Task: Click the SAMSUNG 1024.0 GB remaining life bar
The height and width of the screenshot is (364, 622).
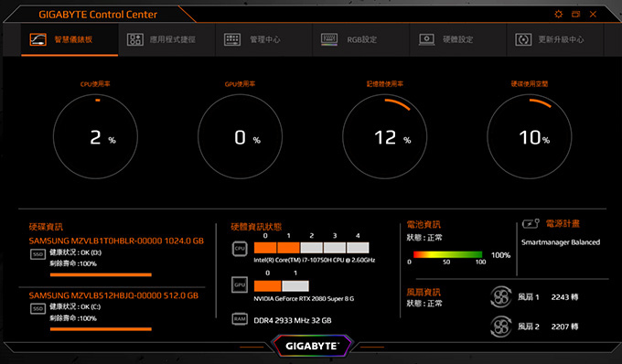Action: point(101,274)
